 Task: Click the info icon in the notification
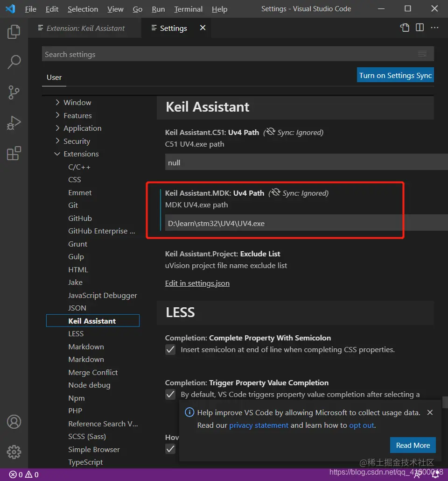pyautogui.click(x=189, y=412)
